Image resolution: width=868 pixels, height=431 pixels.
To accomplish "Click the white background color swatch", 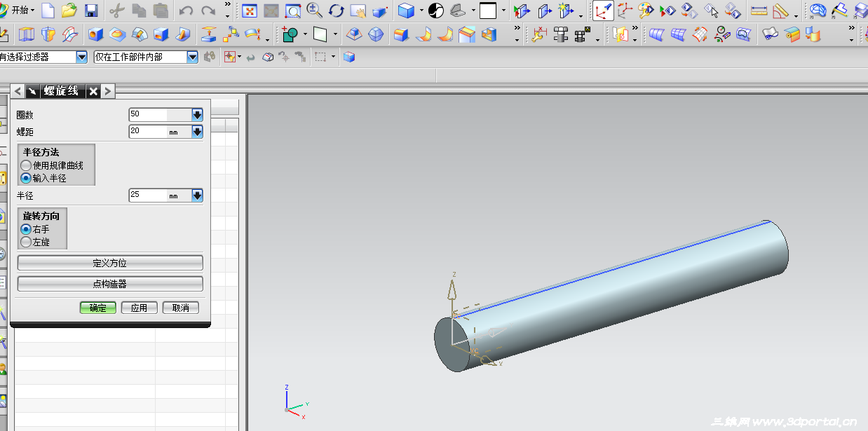I will coord(489,11).
